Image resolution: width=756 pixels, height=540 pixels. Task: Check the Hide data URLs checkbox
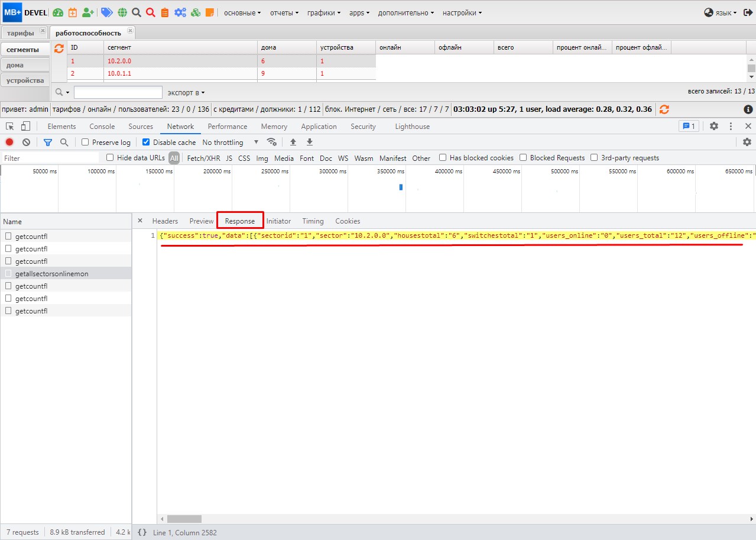[110, 158]
